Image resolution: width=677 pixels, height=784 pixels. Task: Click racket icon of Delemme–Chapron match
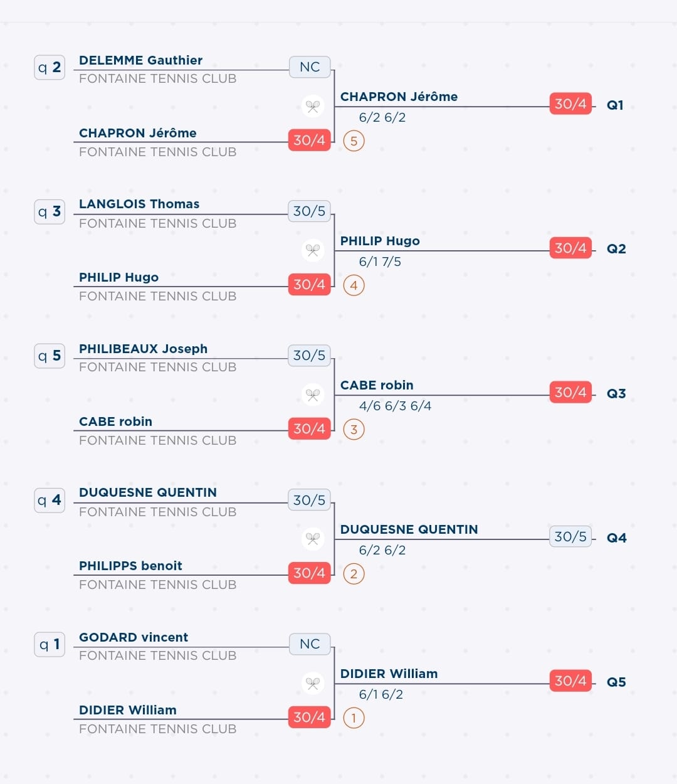click(x=312, y=106)
